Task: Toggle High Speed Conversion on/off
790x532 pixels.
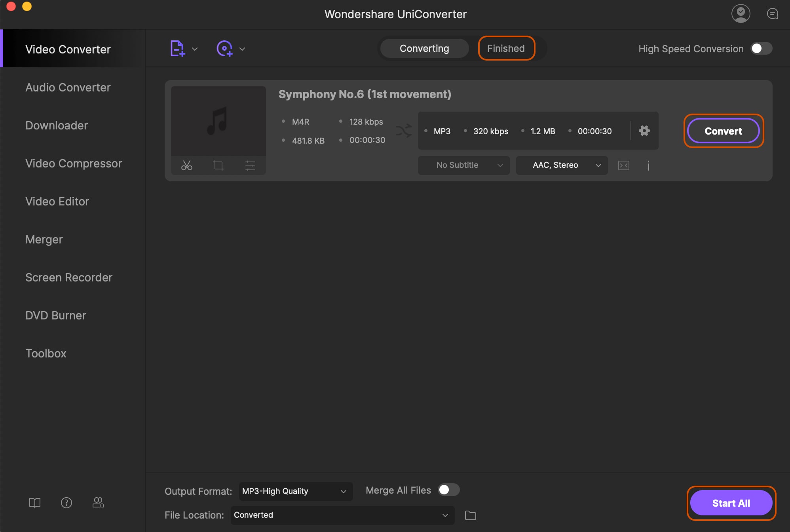Action: point(762,48)
